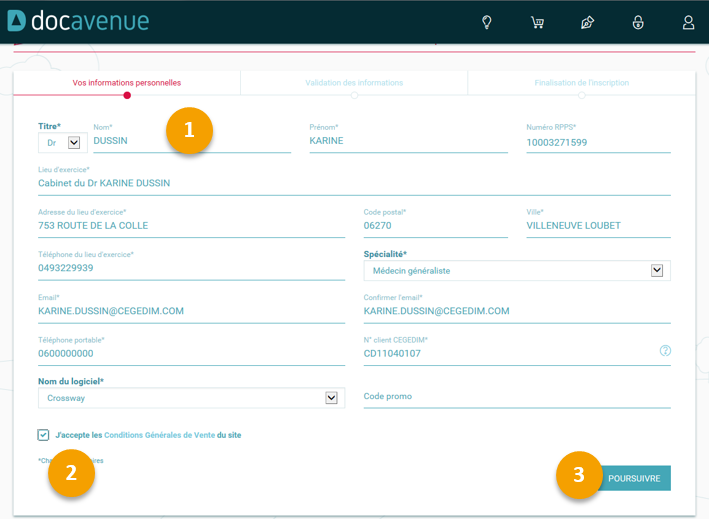This screenshot has width=709, height=519.
Task: Click the Téléphone portable field
Action: [x=191, y=353]
